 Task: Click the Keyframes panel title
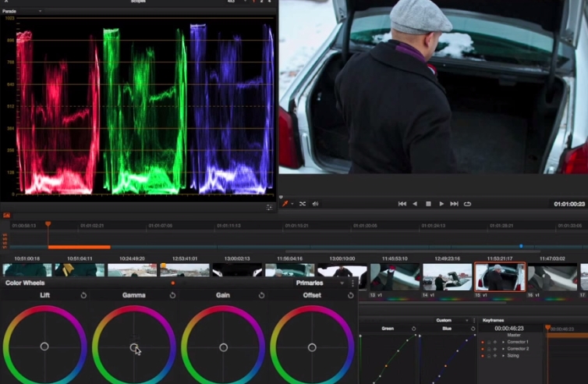tap(493, 320)
